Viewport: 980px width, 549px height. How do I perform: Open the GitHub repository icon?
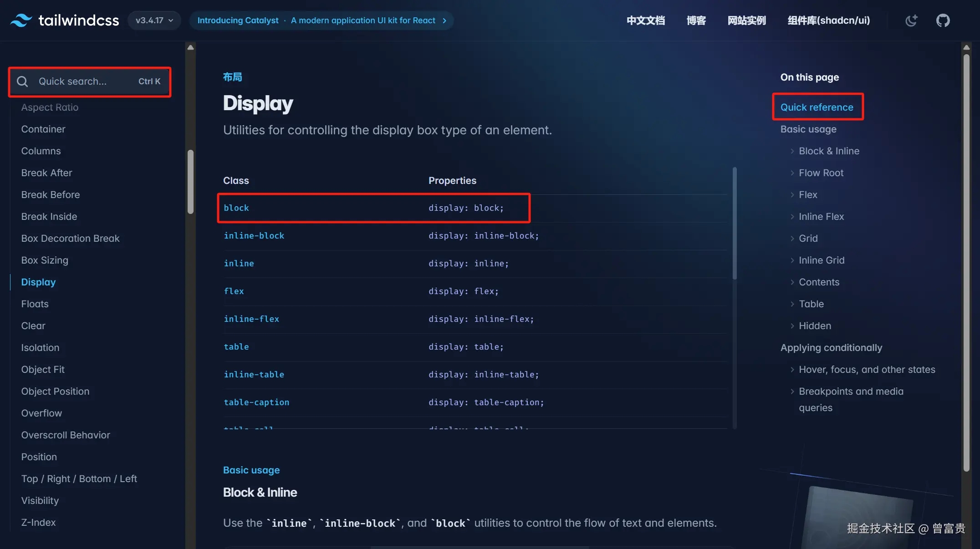(943, 20)
